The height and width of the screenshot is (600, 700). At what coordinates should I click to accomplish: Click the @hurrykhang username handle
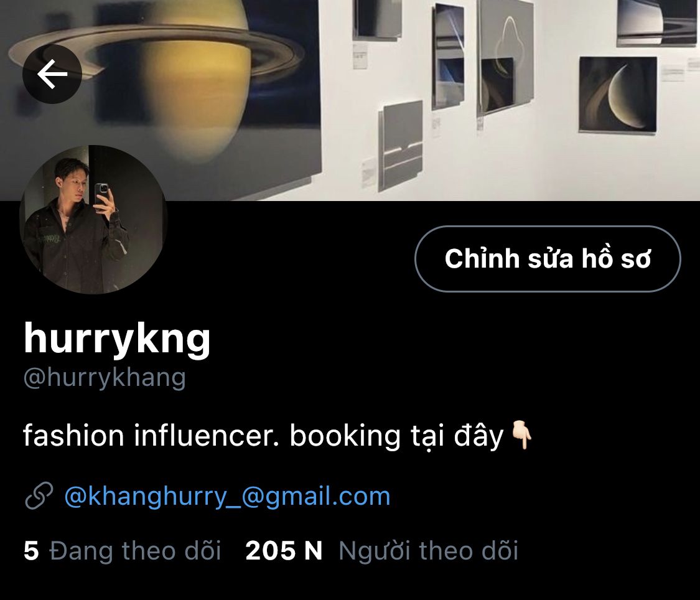click(x=105, y=378)
